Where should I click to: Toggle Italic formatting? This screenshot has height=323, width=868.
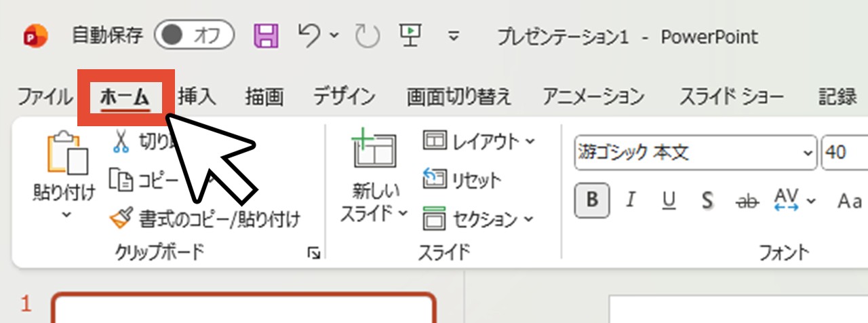631,200
